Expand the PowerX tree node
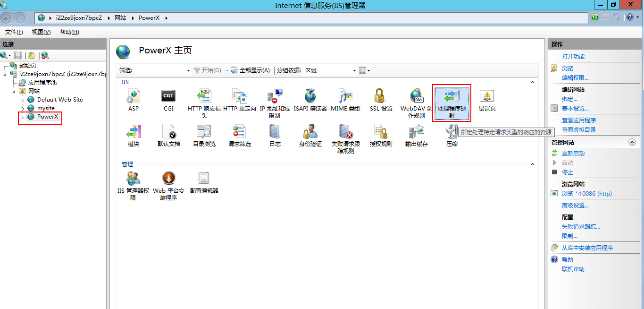This screenshot has width=644, height=309. point(22,118)
